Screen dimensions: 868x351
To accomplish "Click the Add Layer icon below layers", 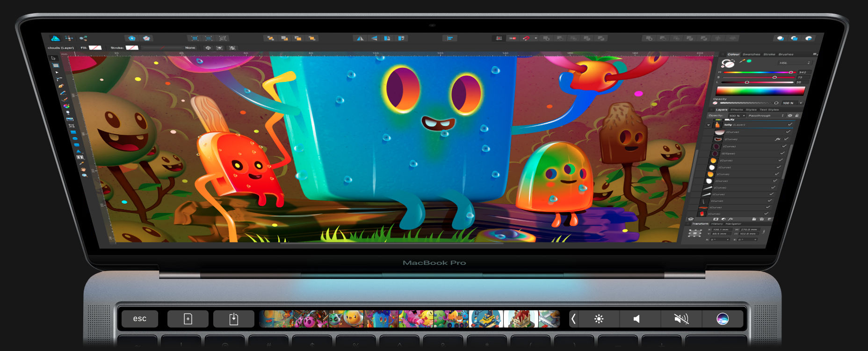I will [754, 219].
